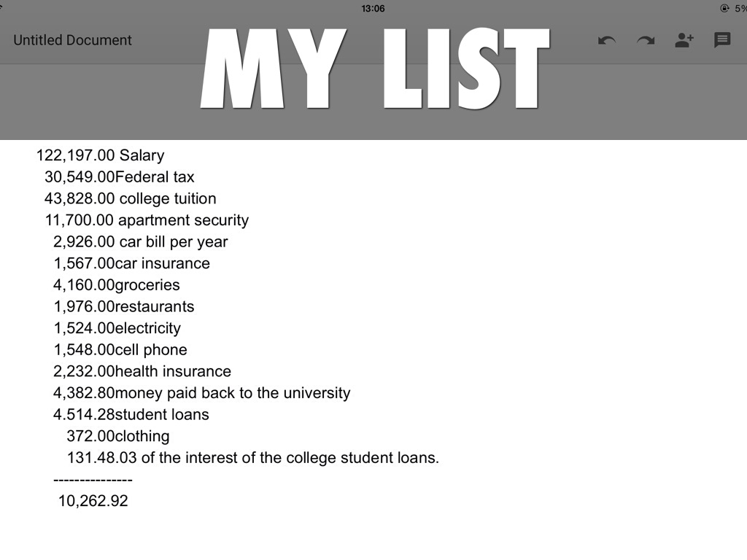Open the add people share icon
747x560 pixels.
(684, 40)
